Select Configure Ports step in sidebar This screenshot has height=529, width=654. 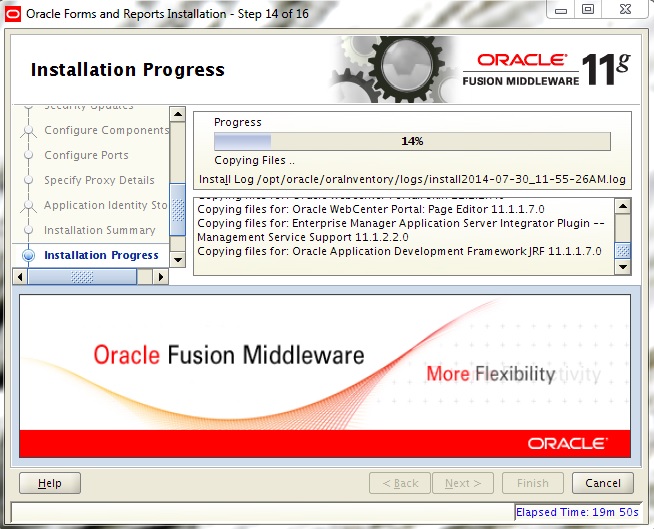pos(86,155)
